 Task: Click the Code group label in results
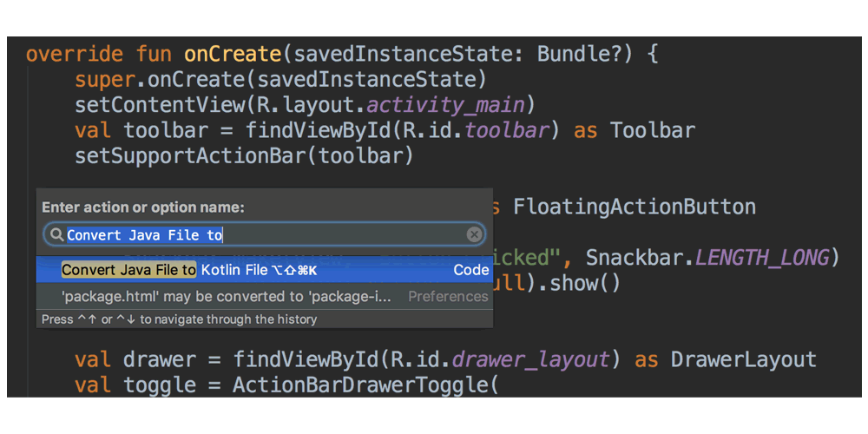coord(470,270)
